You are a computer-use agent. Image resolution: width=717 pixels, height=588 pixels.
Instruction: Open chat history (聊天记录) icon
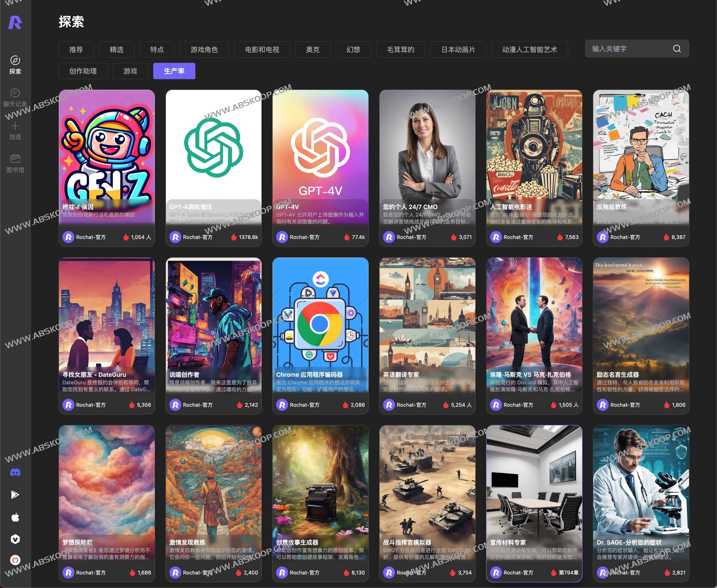[15, 93]
